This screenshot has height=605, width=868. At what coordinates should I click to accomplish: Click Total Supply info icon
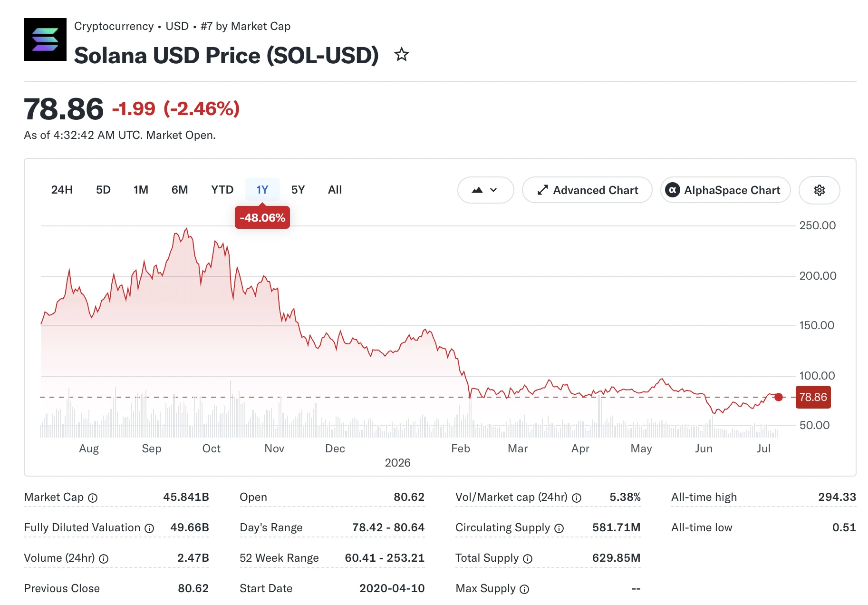coord(528,559)
